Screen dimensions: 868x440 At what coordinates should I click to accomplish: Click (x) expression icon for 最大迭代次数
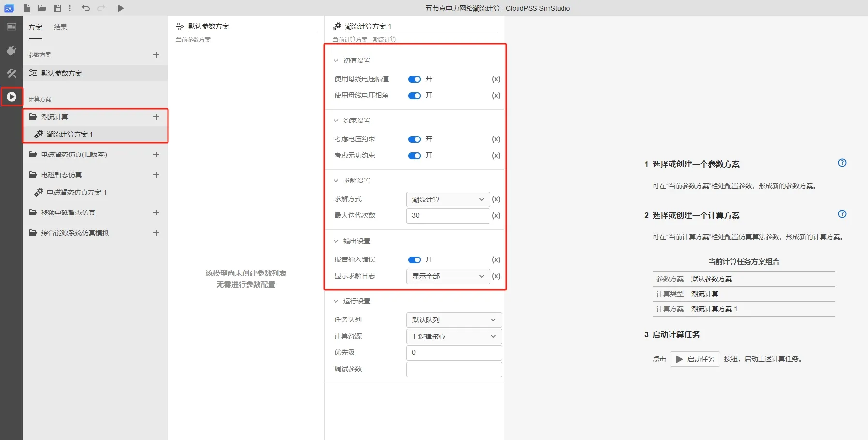click(x=496, y=215)
